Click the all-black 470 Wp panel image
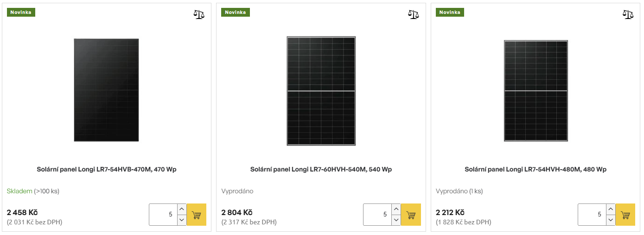 (x=106, y=90)
